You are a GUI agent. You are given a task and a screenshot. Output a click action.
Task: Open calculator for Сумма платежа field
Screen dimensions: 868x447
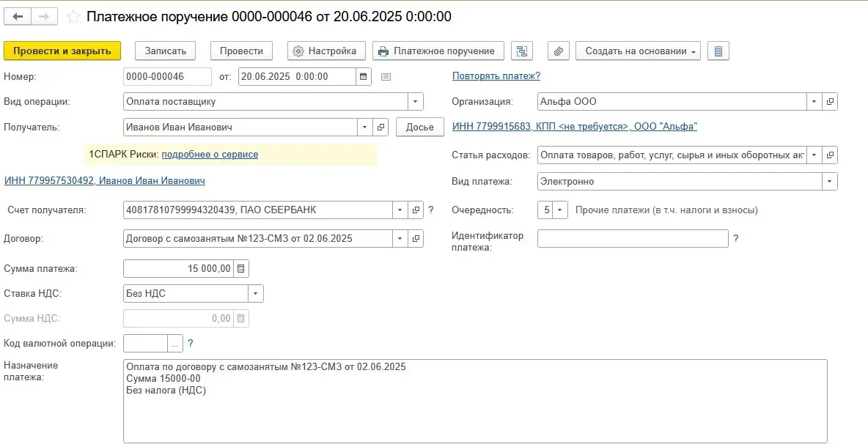tap(240, 269)
